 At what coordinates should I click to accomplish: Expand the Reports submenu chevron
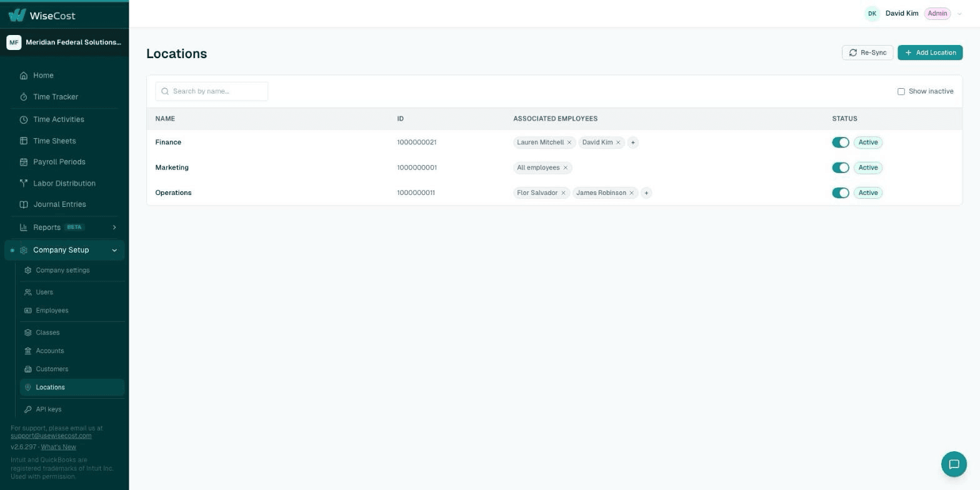click(x=114, y=227)
